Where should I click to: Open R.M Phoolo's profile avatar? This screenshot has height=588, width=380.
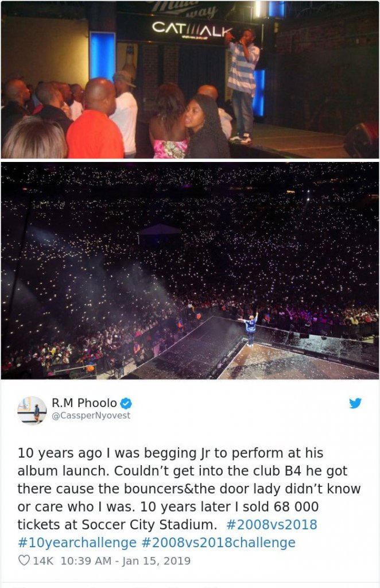[32, 410]
